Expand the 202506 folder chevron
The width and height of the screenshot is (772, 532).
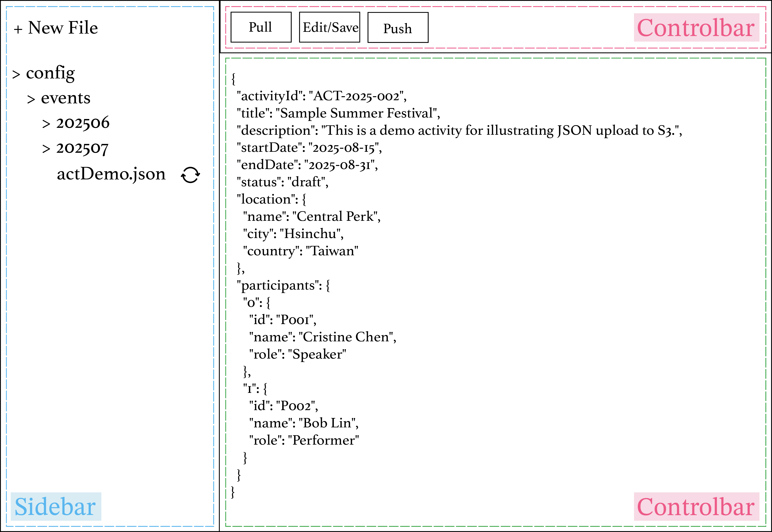point(46,124)
